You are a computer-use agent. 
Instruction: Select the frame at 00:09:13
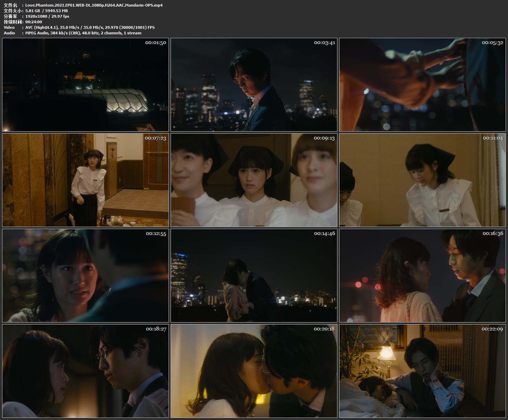pyautogui.click(x=254, y=180)
